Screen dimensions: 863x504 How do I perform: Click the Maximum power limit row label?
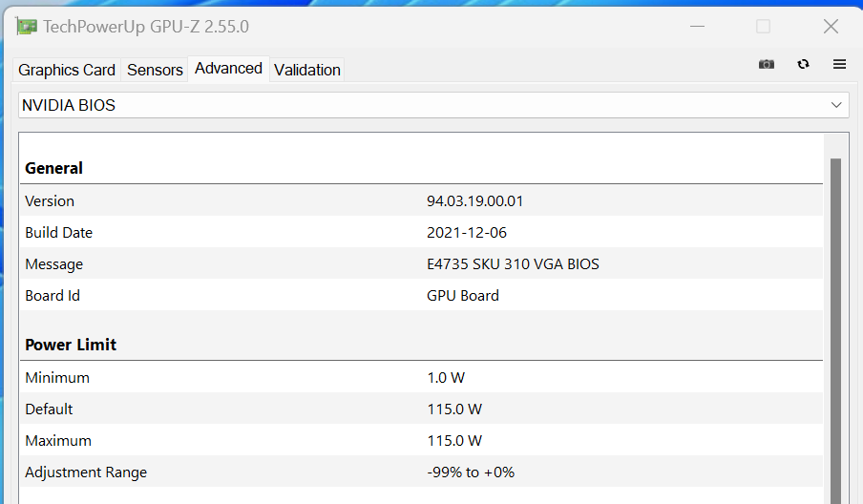coord(58,441)
